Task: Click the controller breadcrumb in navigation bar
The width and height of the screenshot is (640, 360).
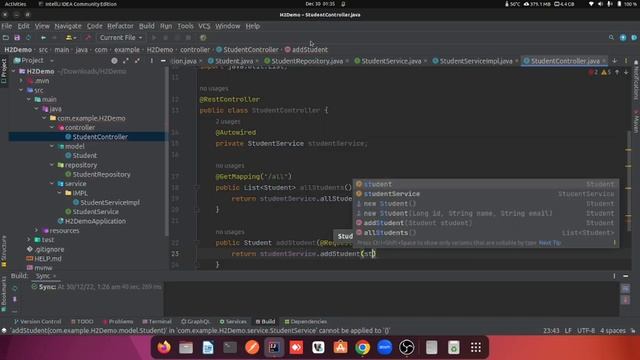Action: tap(195, 50)
